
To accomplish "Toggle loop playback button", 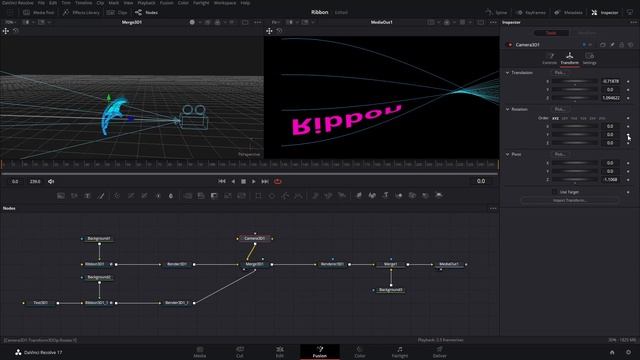I will tap(278, 181).
